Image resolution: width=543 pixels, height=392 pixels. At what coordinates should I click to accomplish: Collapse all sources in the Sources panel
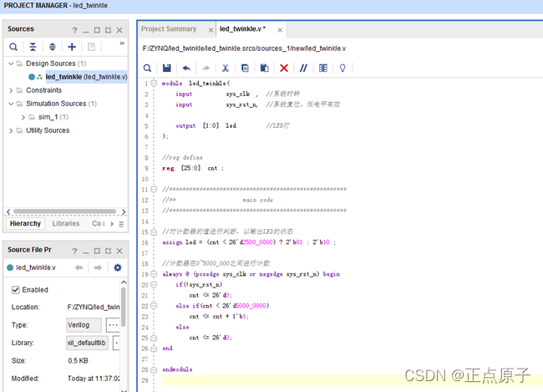33,47
